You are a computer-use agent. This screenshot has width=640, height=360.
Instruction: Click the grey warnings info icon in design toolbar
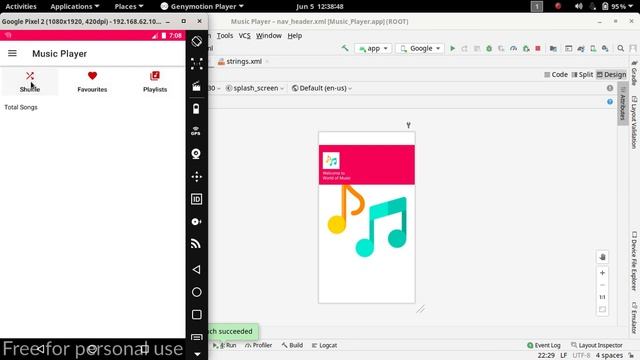point(610,88)
